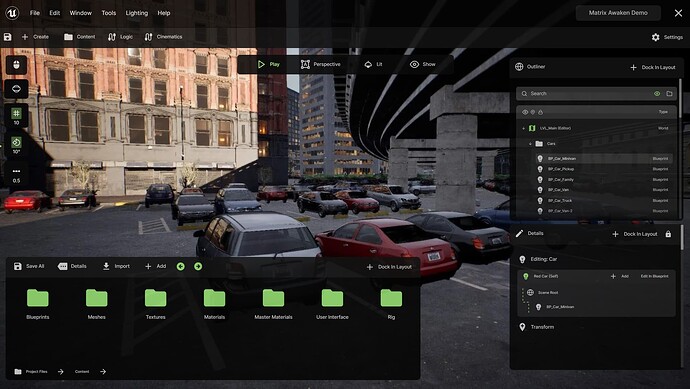This screenshot has height=389, width=690.
Task: Open the Meshes folder
Action: click(x=96, y=304)
